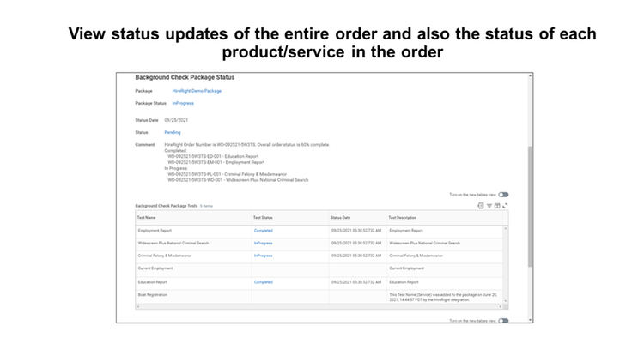644x362 pixels.
Task: Click the Pending status link
Action: (x=173, y=132)
